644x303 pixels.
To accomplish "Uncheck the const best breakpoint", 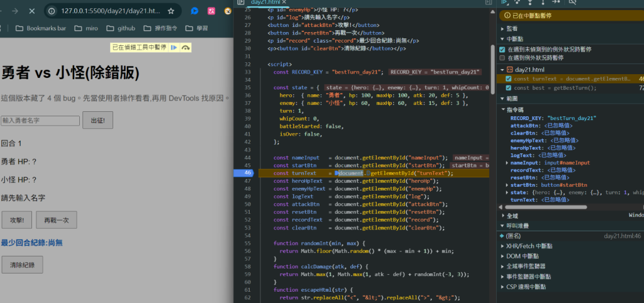I will [x=509, y=88].
